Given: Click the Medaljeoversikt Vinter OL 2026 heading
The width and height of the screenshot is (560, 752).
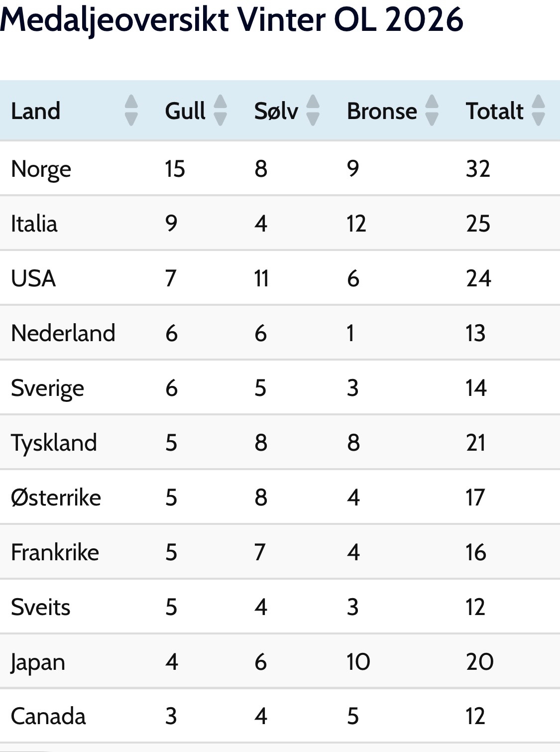Looking at the screenshot, I should (231, 20).
